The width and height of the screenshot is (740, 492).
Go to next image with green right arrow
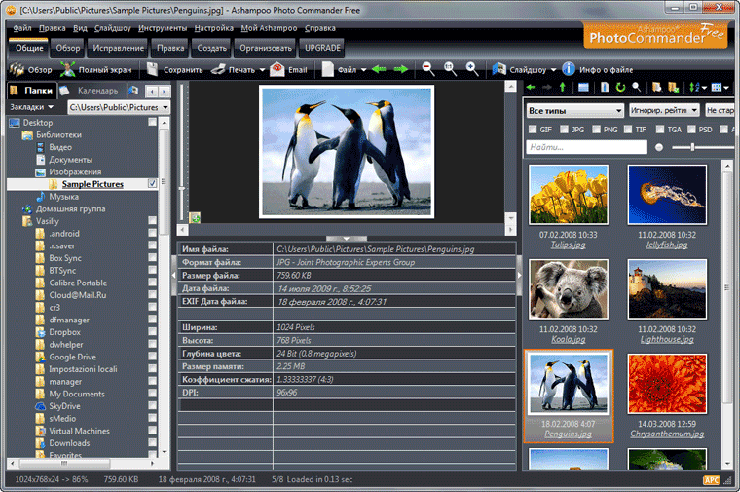401,69
